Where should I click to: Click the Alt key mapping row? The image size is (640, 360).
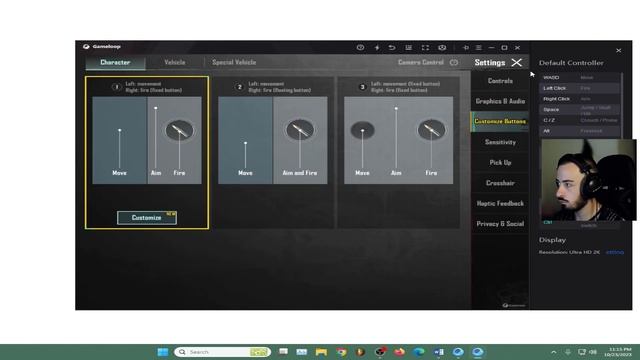(x=580, y=131)
